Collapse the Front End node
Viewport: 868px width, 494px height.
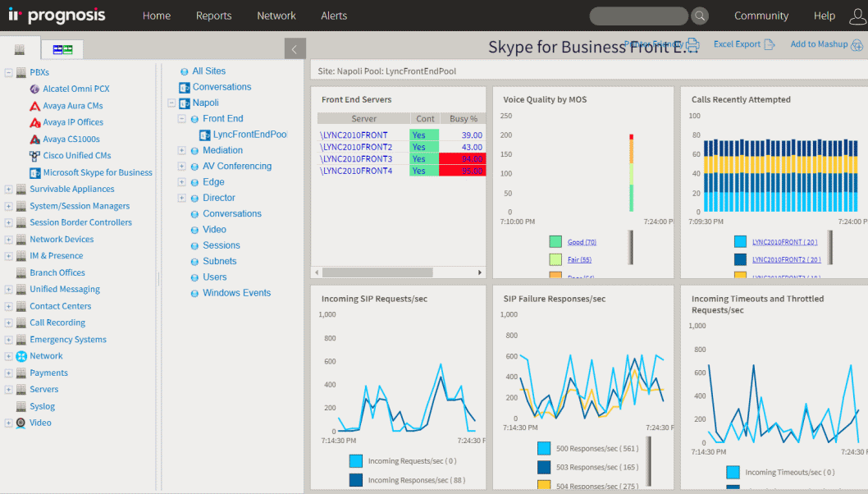click(x=181, y=118)
